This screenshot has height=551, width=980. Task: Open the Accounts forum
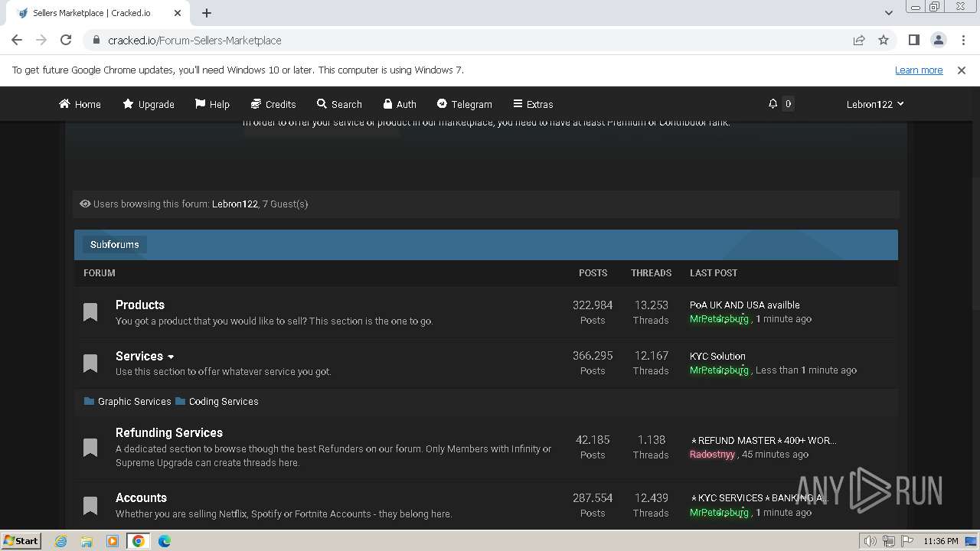pyautogui.click(x=141, y=497)
